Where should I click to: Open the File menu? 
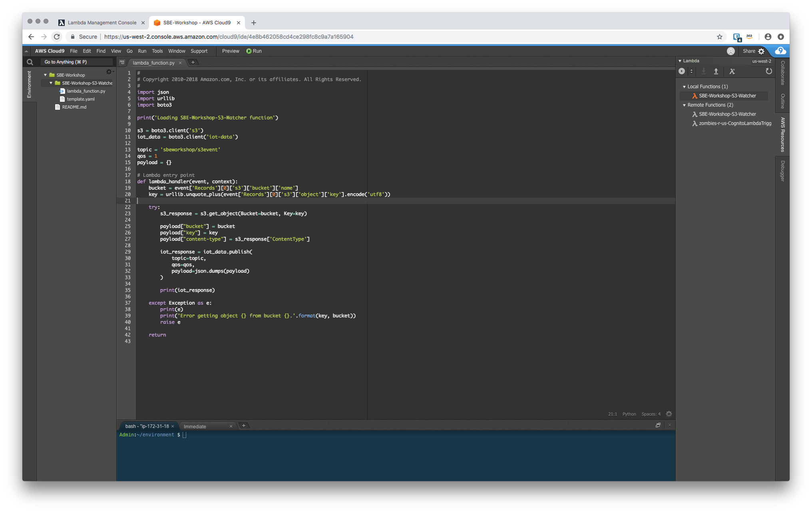(74, 51)
